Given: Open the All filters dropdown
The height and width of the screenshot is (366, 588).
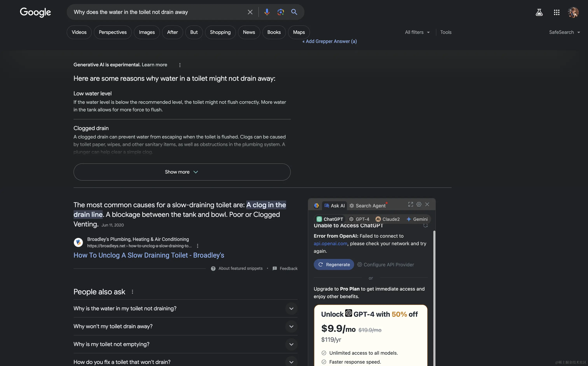Looking at the screenshot, I should 417,32.
